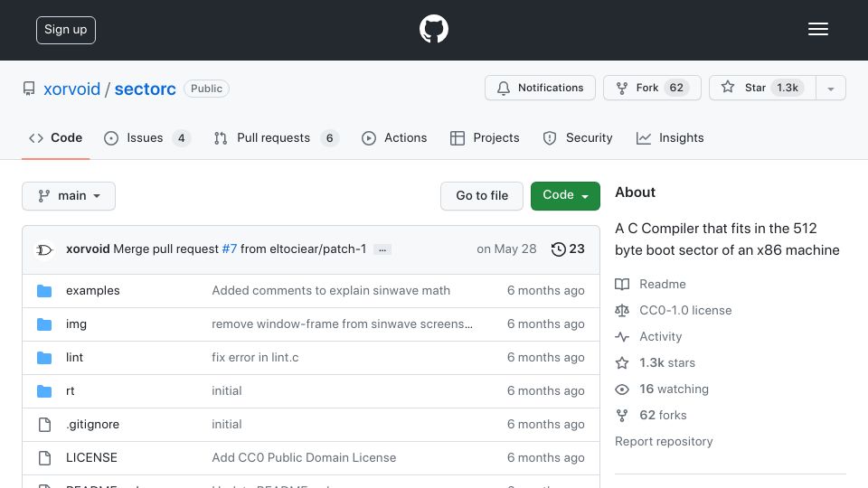Click the forks icon in About sidebar

pyautogui.click(x=622, y=416)
